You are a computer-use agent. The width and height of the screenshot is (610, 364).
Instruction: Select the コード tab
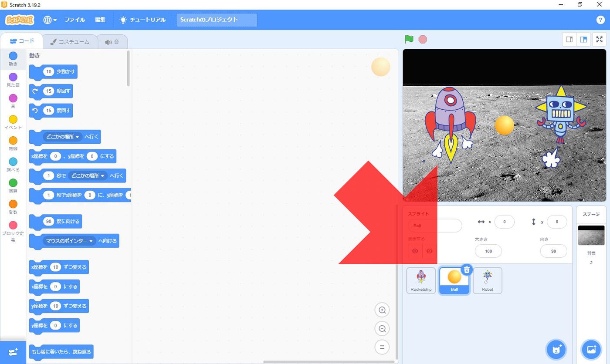coord(22,41)
